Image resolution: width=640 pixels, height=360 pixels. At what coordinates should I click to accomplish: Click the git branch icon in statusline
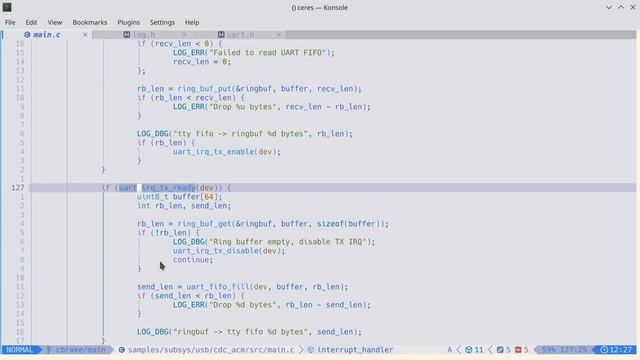coord(49,350)
